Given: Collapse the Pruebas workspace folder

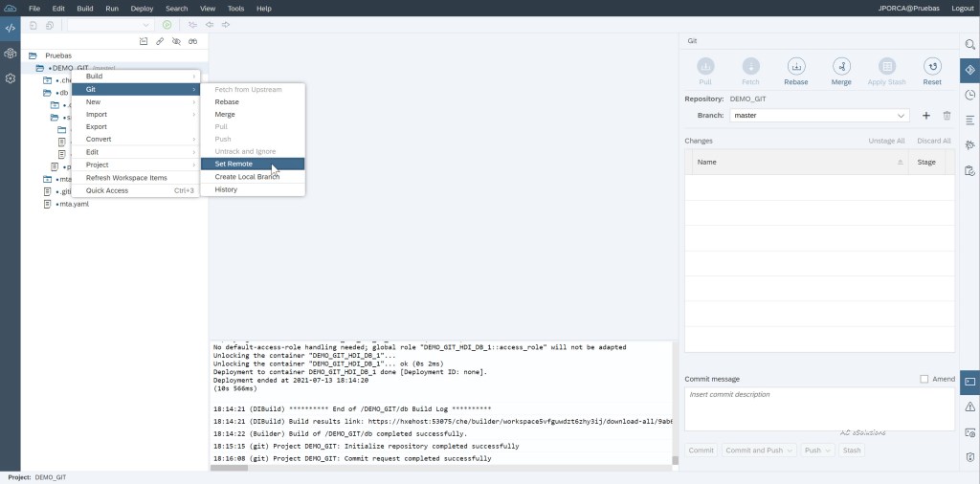Looking at the screenshot, I should [x=33, y=55].
